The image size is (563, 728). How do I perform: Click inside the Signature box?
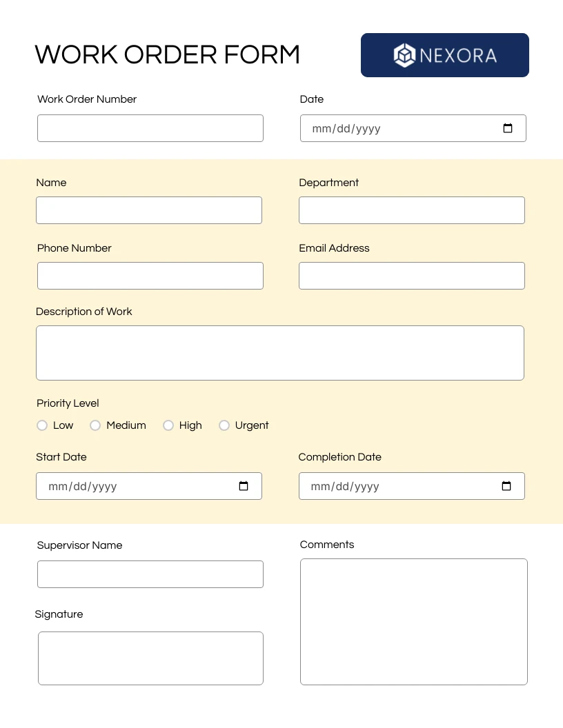pyautogui.click(x=150, y=658)
